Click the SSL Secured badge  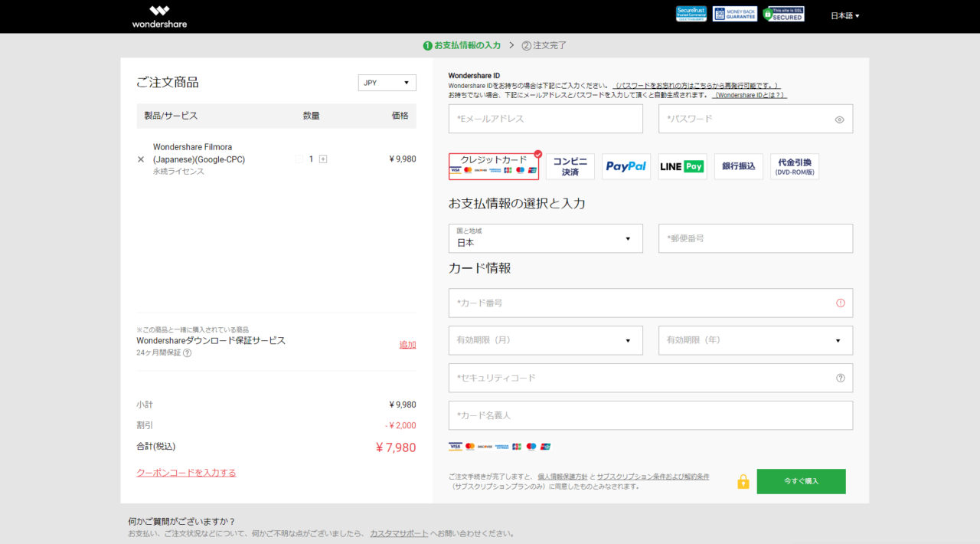coord(783,14)
